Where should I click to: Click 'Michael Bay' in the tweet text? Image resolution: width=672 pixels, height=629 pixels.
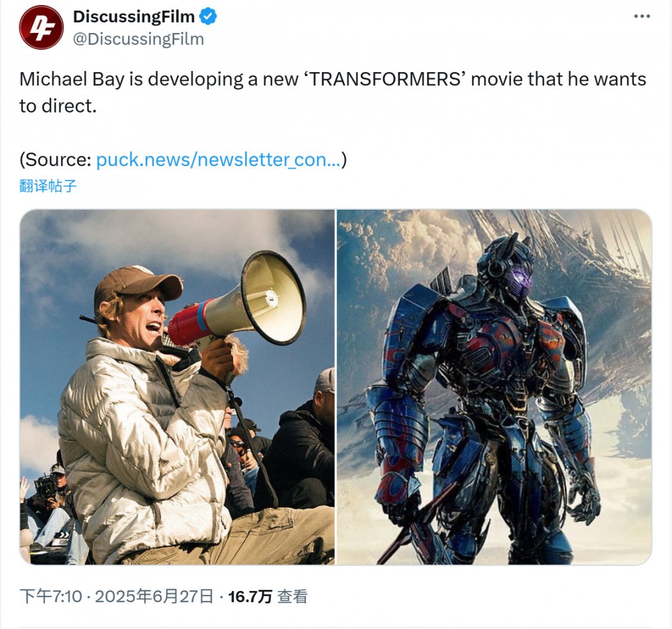pos(72,79)
